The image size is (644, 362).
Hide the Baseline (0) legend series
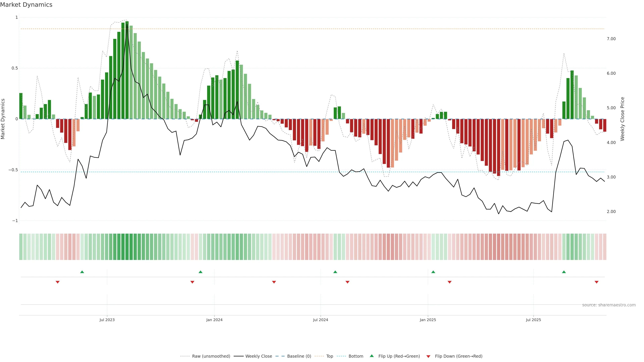[x=299, y=356]
